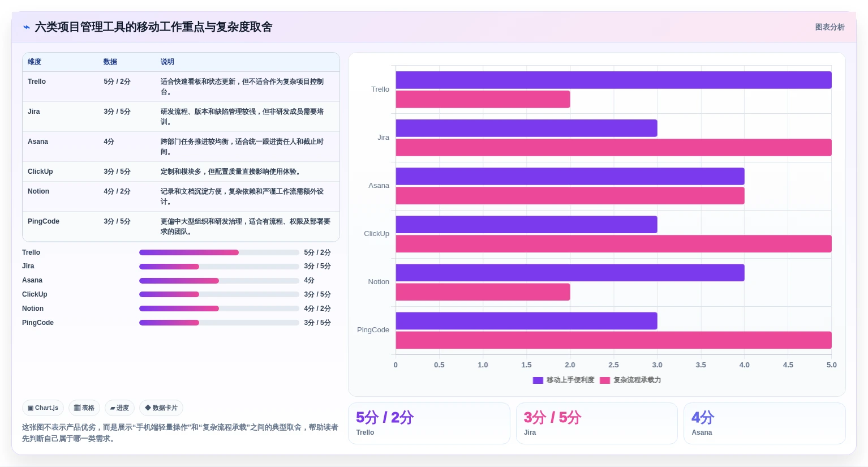Screen dimensions: 868x467
Task: Open the Asana 4分 data card
Action: [x=764, y=423]
